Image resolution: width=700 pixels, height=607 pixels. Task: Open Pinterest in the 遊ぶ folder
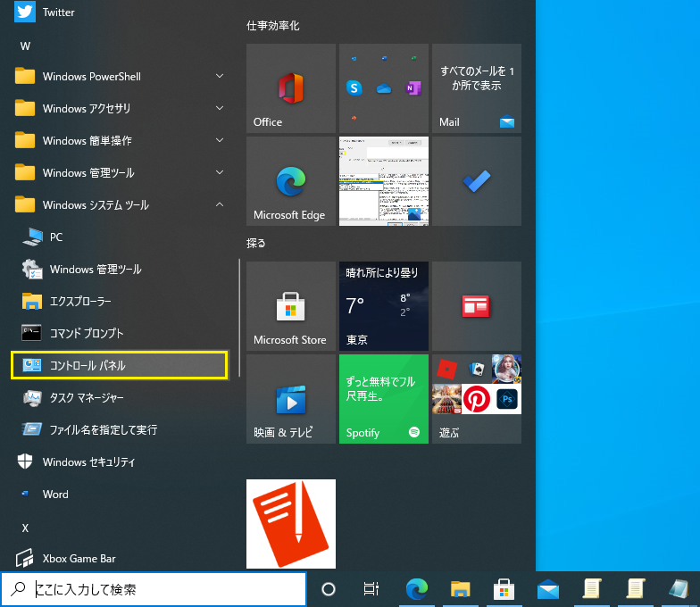pos(477,399)
